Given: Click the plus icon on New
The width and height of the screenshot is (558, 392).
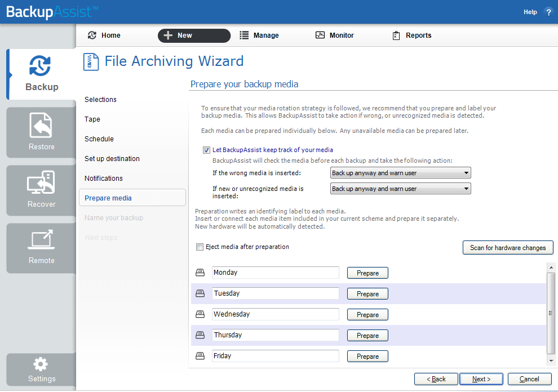Looking at the screenshot, I should tap(168, 35).
